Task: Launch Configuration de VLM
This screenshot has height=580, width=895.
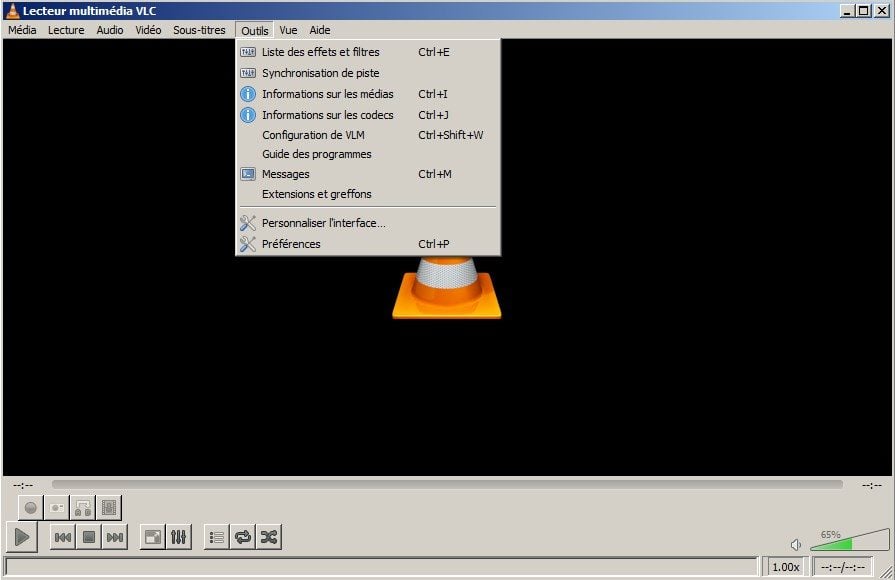Action: coord(368,135)
